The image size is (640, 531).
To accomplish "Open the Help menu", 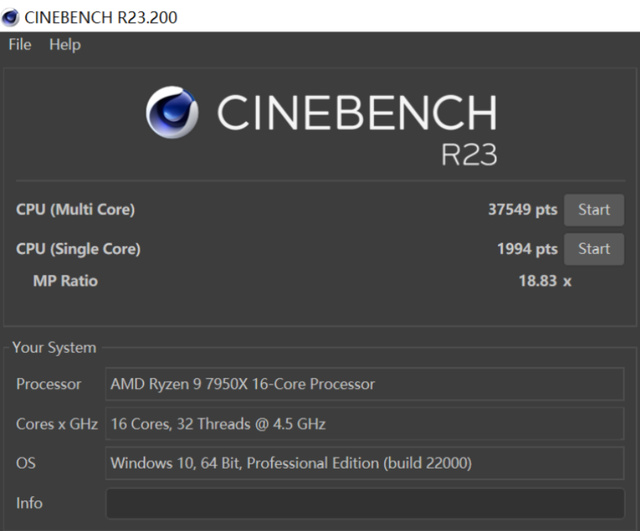I will pos(65,45).
